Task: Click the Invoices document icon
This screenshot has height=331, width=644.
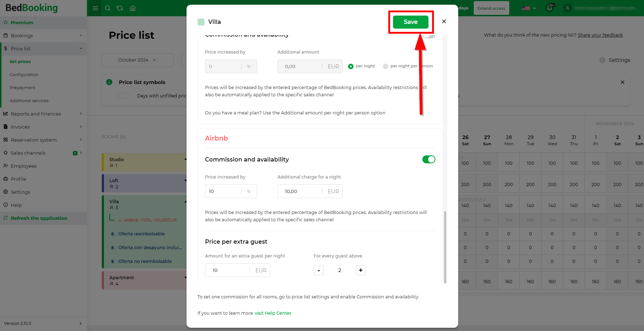Action: click(6, 127)
